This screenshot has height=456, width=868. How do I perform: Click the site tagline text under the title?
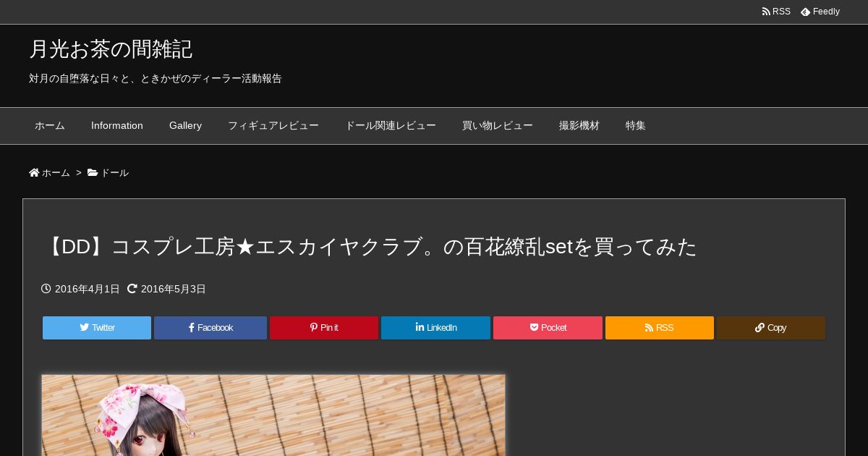point(156,78)
